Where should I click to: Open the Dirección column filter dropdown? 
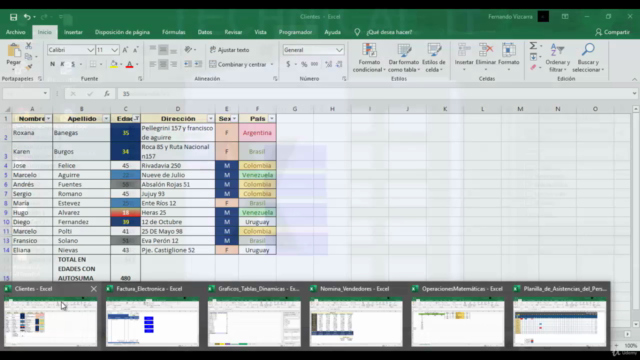click(211, 119)
